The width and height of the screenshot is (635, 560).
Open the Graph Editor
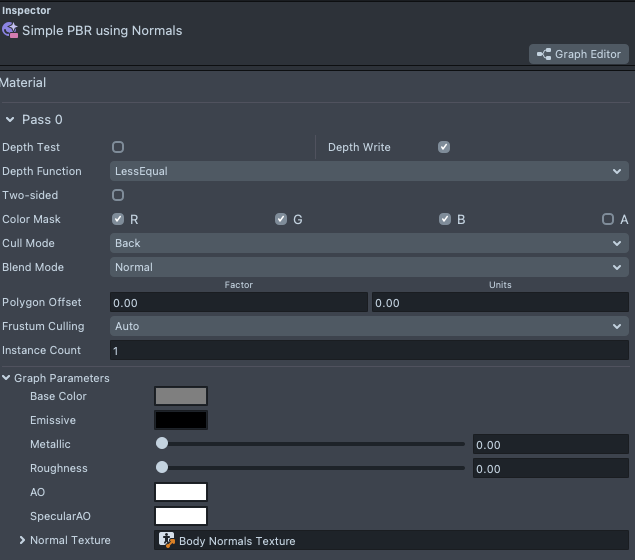pos(578,54)
